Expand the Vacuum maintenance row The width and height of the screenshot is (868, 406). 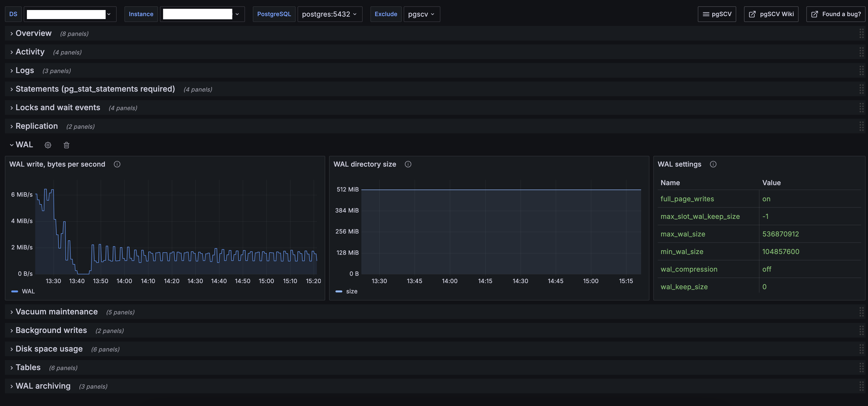click(56, 312)
